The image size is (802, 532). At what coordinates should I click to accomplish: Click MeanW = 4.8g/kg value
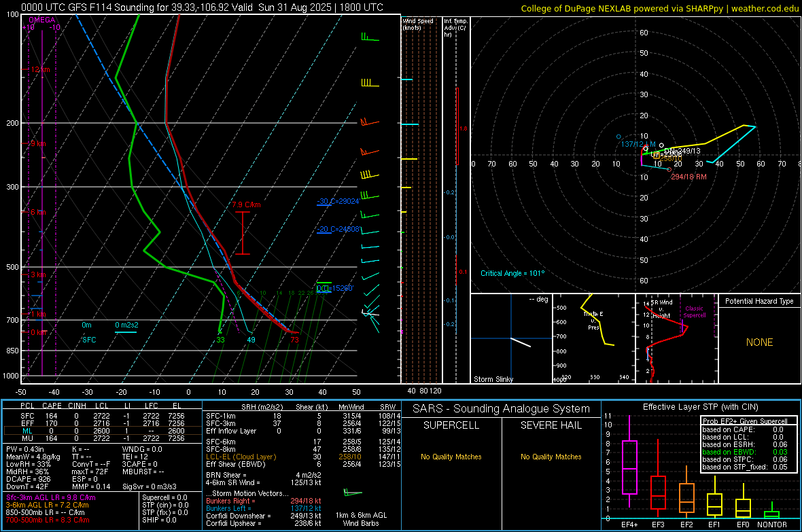tap(33, 457)
